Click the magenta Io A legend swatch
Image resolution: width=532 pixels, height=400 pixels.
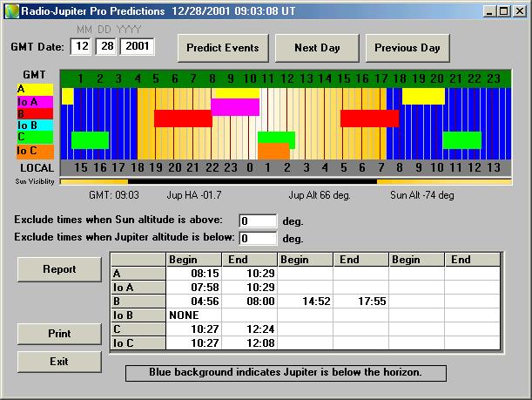[x=36, y=102]
